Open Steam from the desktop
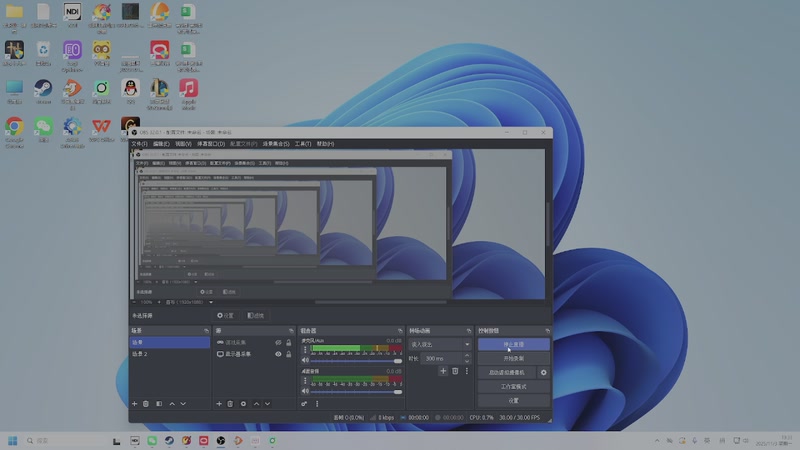Image resolution: width=800 pixels, height=450 pixels. tap(43, 92)
